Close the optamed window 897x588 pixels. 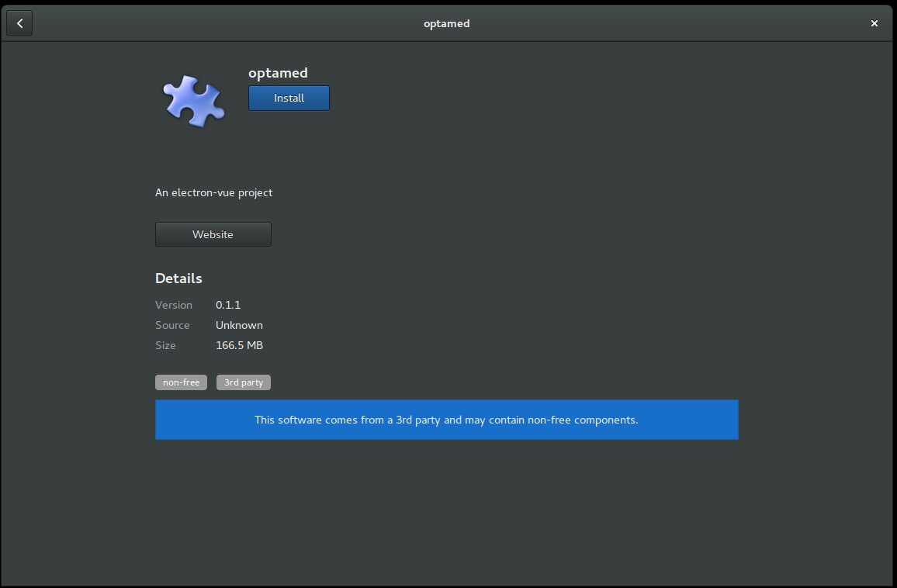[x=874, y=23]
